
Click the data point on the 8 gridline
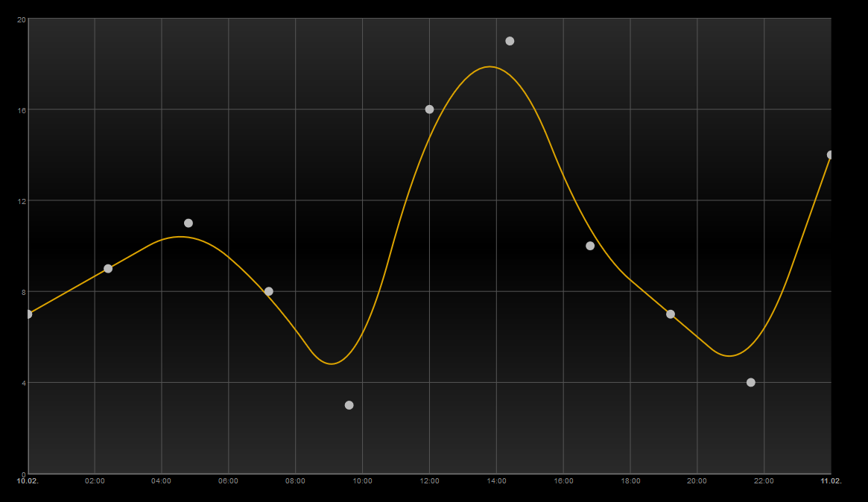coord(268,292)
